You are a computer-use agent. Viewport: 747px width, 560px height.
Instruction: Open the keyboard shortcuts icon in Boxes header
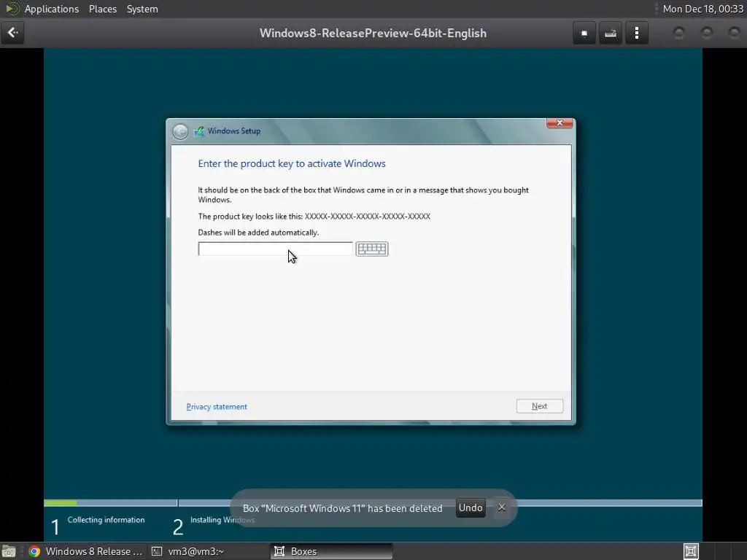point(611,34)
